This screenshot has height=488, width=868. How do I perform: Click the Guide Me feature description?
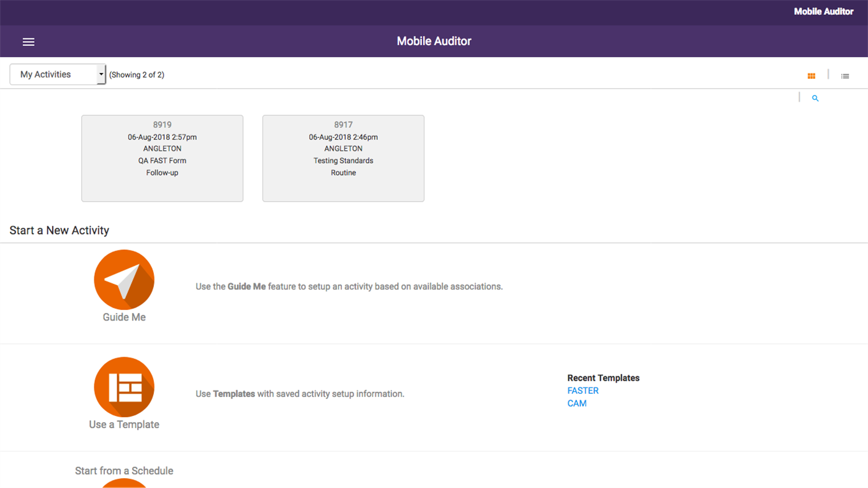click(349, 286)
